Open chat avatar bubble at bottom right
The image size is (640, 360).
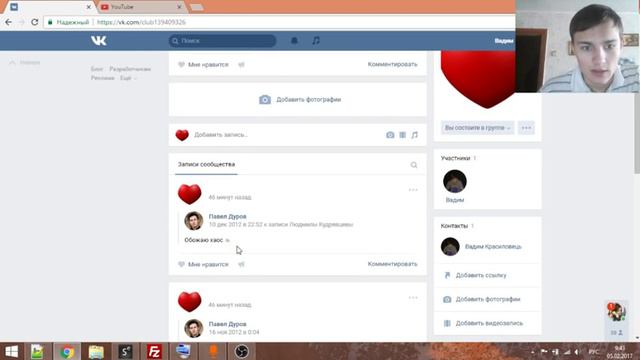point(616,312)
